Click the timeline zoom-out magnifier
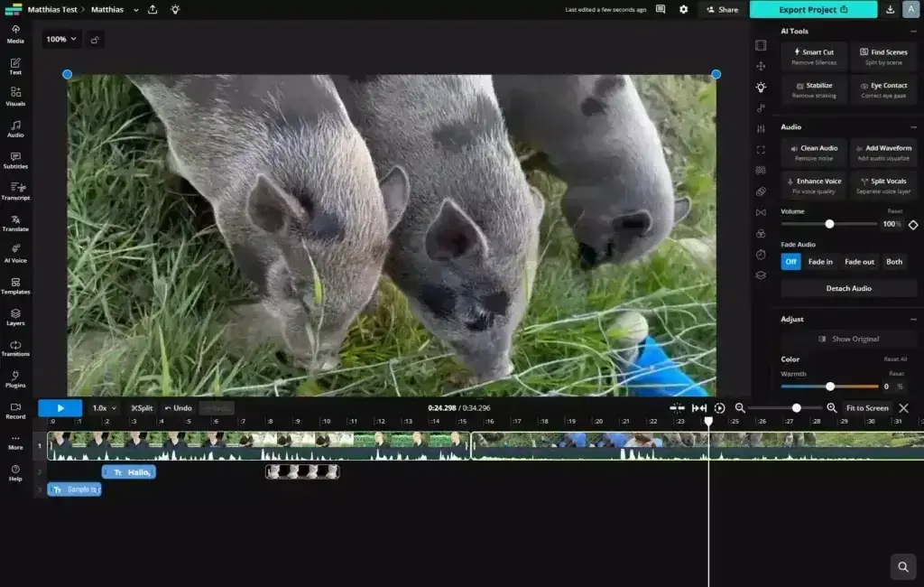Viewport: 924px width, 587px height. coord(740,408)
